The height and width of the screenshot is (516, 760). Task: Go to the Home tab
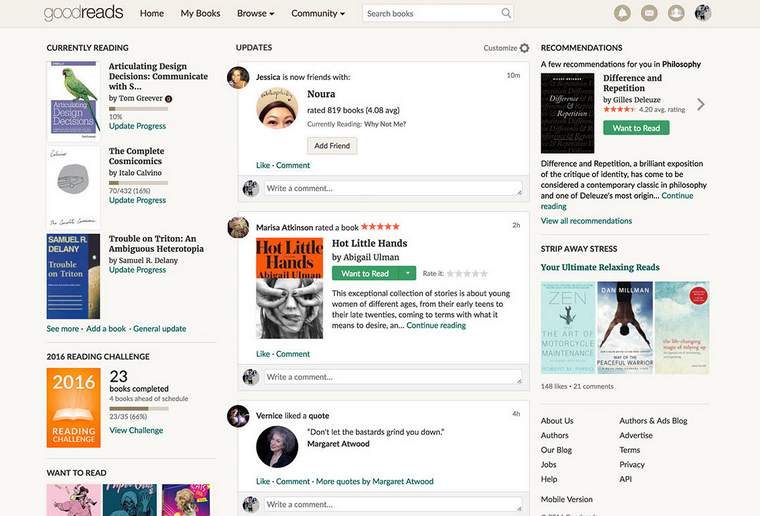[152, 14]
